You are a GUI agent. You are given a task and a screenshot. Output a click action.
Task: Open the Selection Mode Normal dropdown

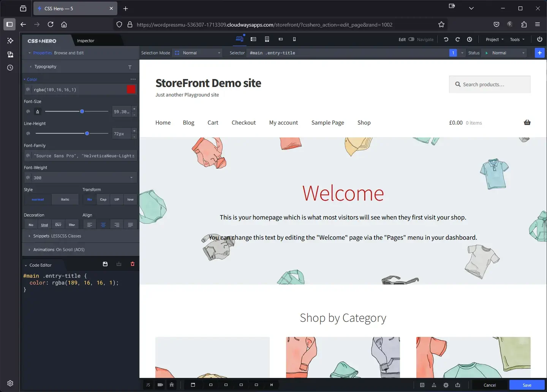(198, 53)
